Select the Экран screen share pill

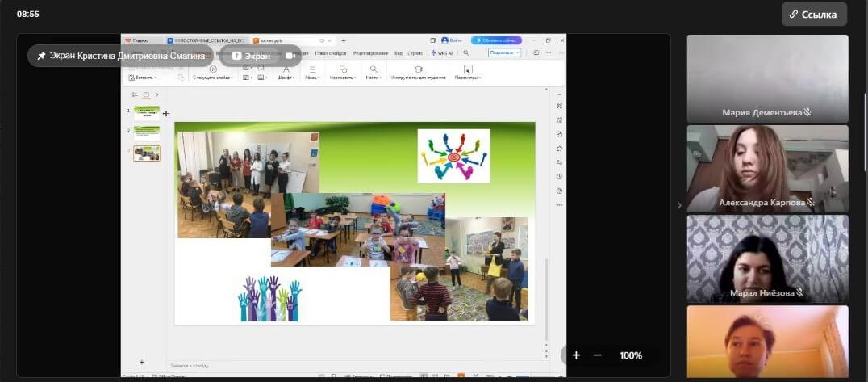pos(251,56)
